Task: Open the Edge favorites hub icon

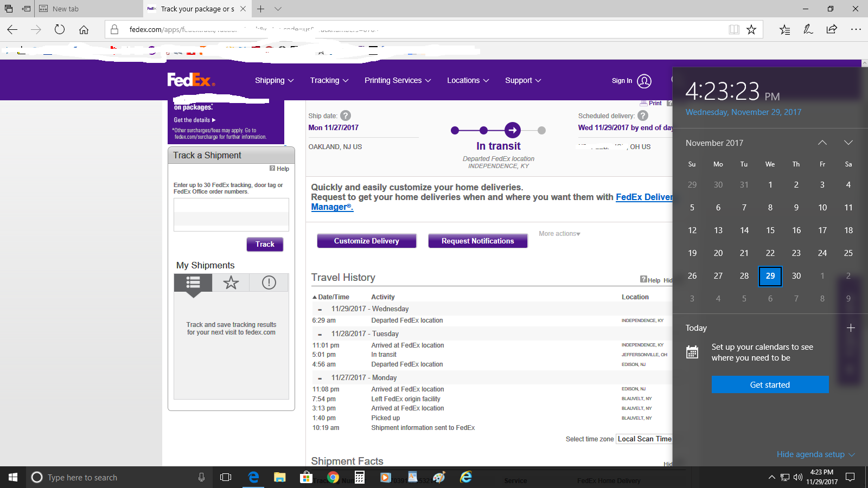Action: pyautogui.click(x=784, y=29)
